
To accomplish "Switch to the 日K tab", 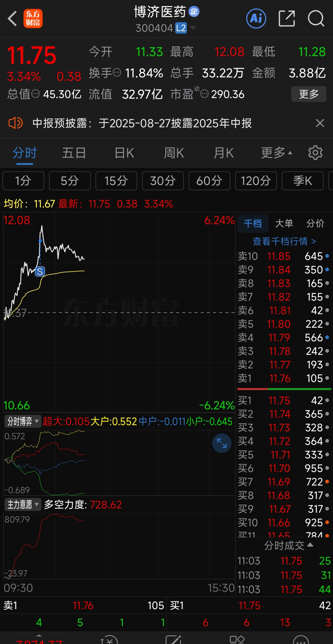I will pos(124,153).
